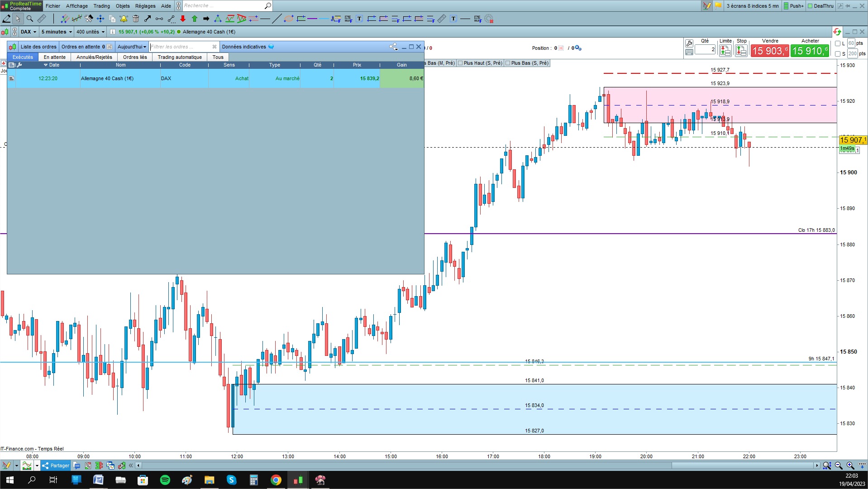This screenshot has height=489, width=868.
Task: Open the 5 minutes timeframe dropdown
Action: pos(57,32)
